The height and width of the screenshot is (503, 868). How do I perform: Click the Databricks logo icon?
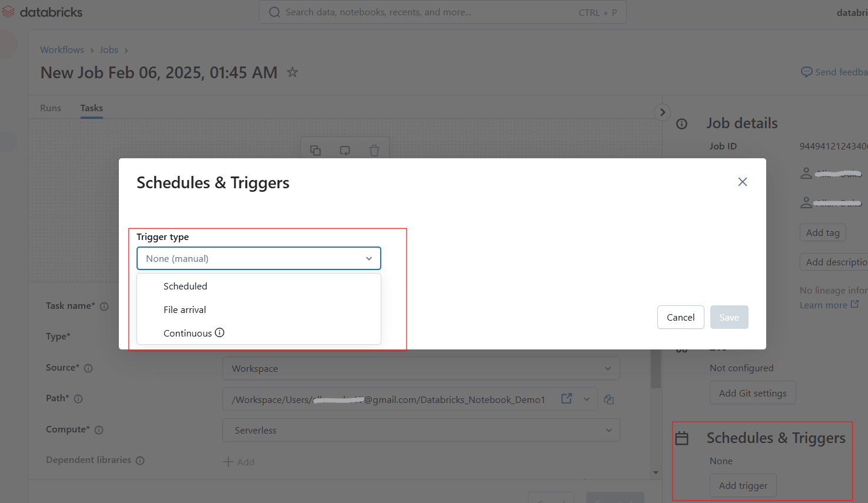click(8, 12)
